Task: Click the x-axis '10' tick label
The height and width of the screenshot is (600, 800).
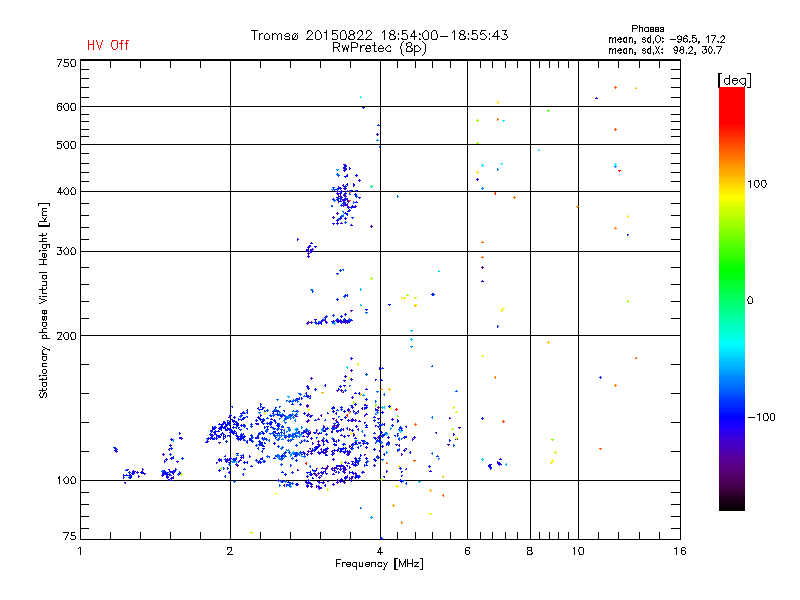Action: (x=578, y=551)
